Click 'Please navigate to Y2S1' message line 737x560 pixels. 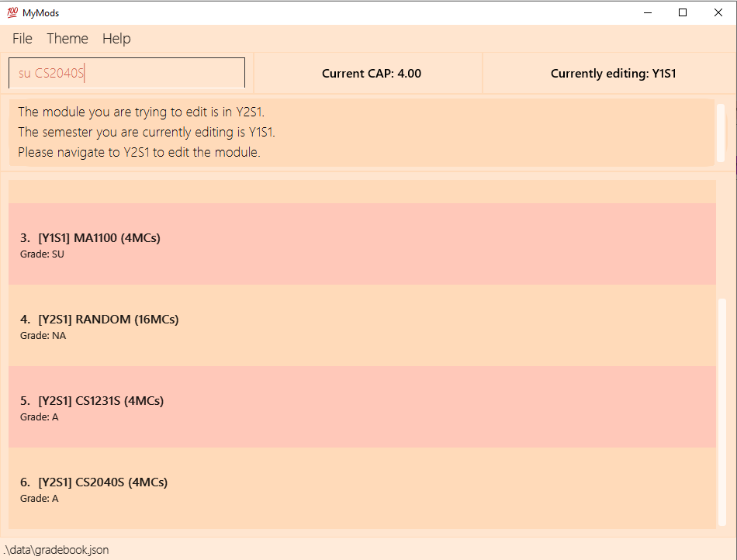[x=139, y=152]
